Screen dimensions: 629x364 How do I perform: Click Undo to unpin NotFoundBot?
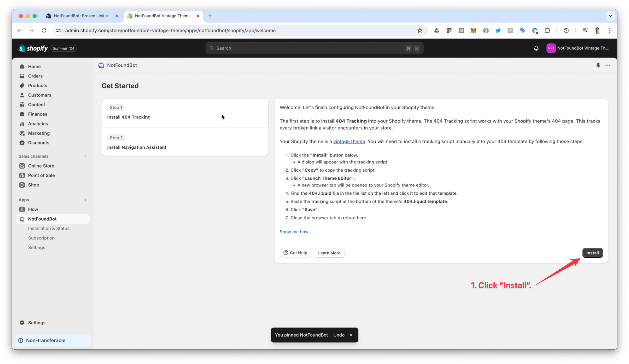coord(339,335)
